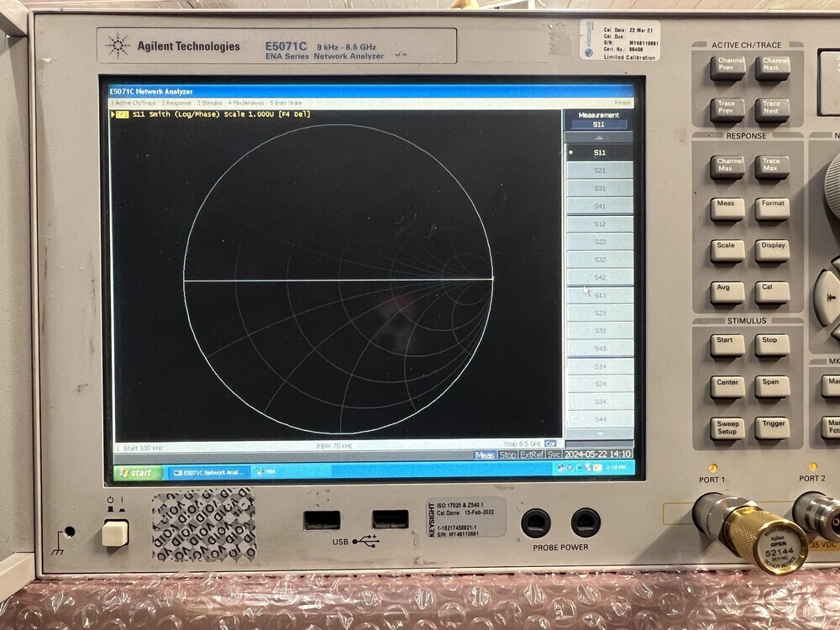
Task: Push the Scale front-panel key
Action: (x=727, y=250)
